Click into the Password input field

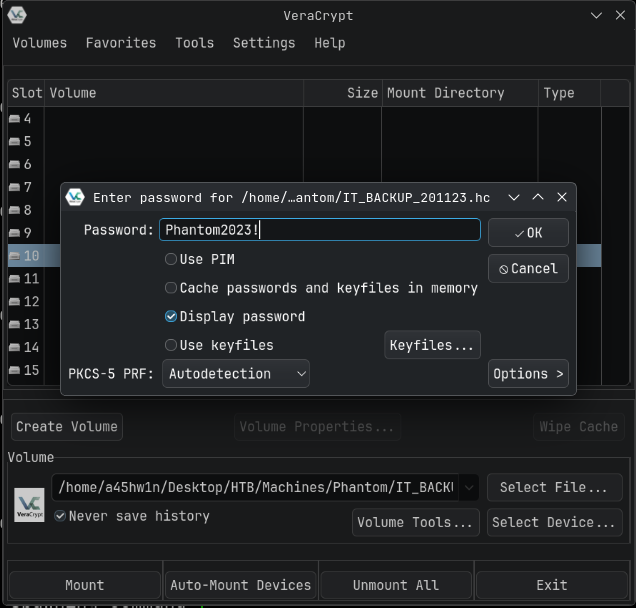pos(320,230)
